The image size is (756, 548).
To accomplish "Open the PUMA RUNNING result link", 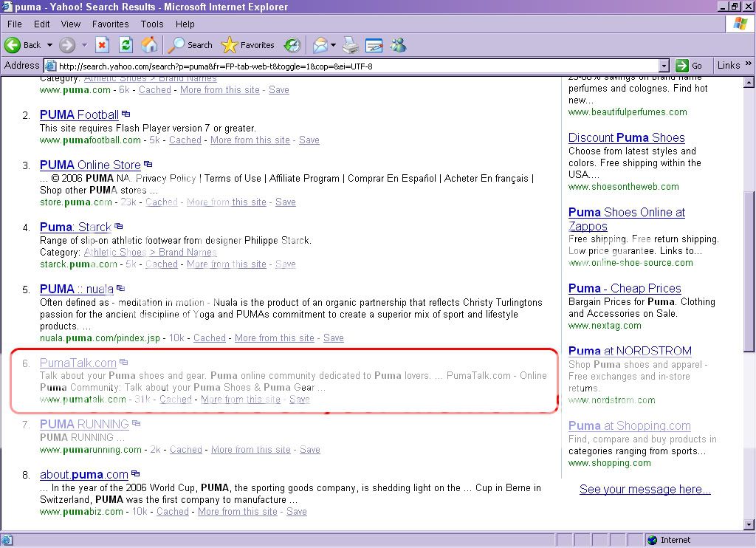I will click(x=84, y=424).
